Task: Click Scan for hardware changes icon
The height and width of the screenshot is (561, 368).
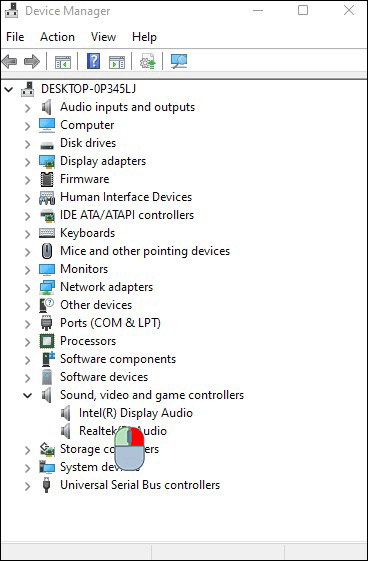Action: tap(179, 62)
